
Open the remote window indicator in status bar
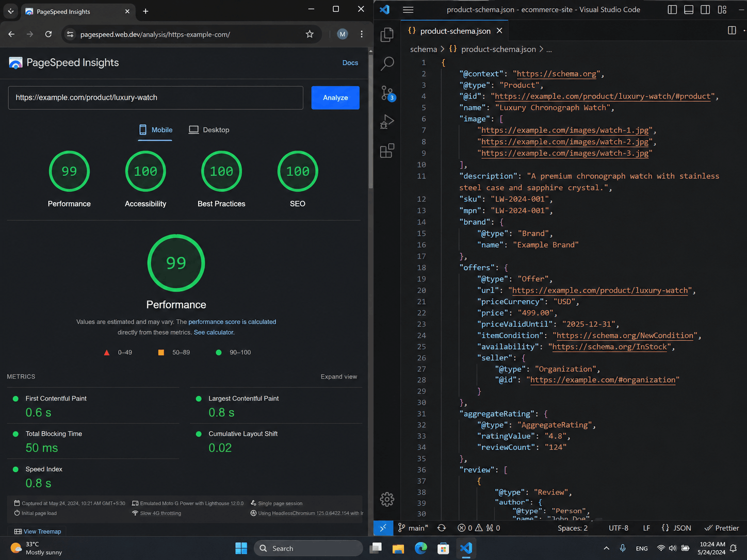coord(383,528)
